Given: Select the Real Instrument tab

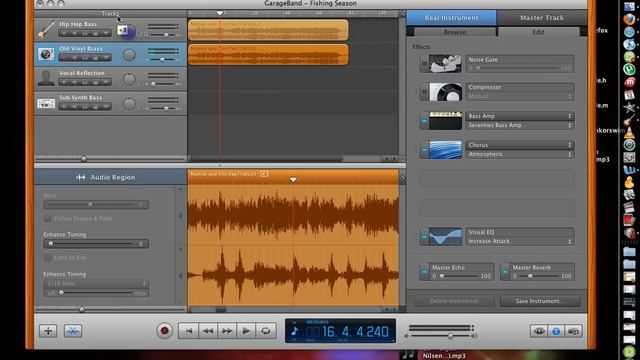Looking at the screenshot, I should pos(451,18).
